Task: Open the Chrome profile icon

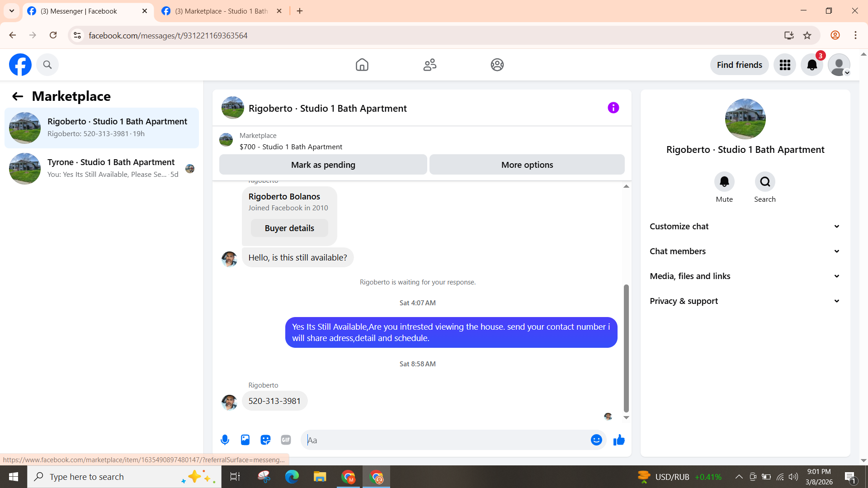Action: point(835,35)
